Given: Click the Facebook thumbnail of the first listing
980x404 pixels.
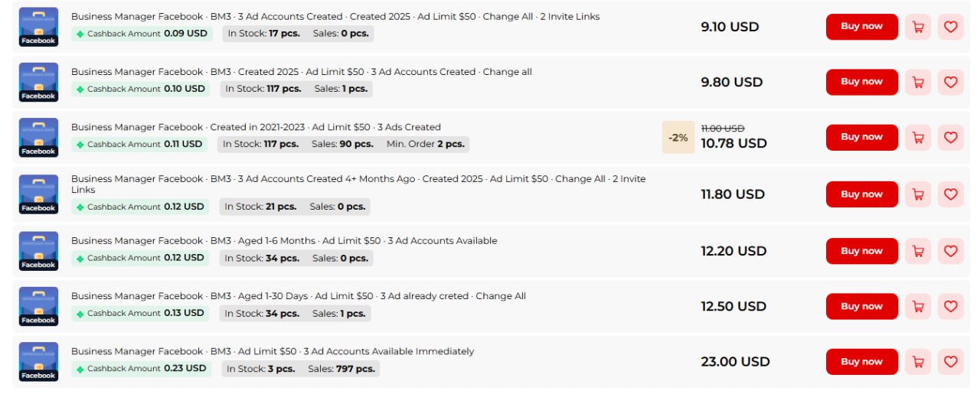Looking at the screenshot, I should pos(38,27).
